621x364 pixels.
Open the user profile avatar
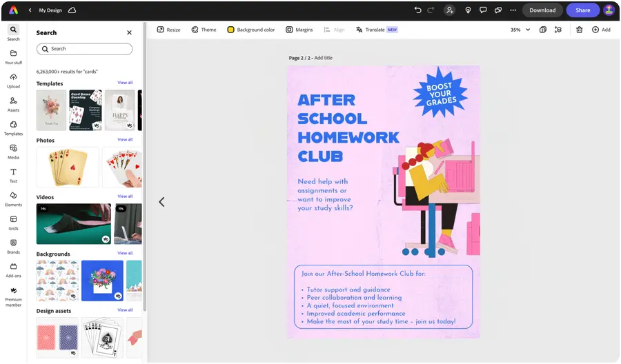point(609,10)
